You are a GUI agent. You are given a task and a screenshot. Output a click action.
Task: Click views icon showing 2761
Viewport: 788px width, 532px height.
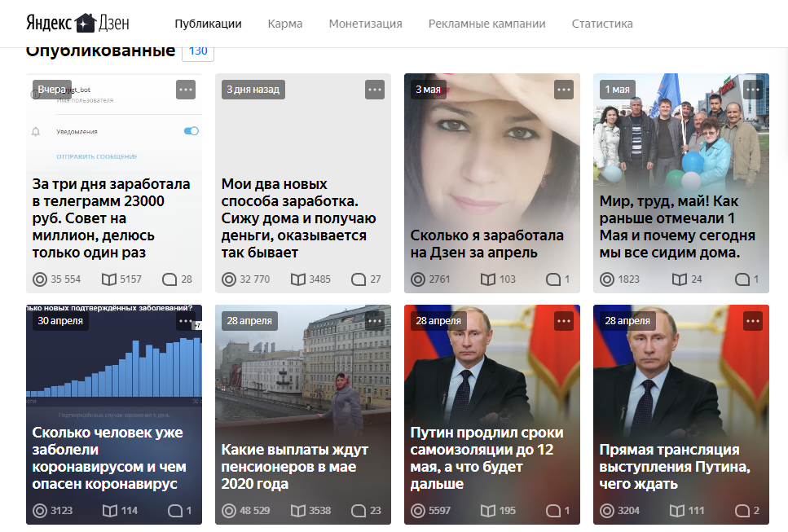click(417, 279)
